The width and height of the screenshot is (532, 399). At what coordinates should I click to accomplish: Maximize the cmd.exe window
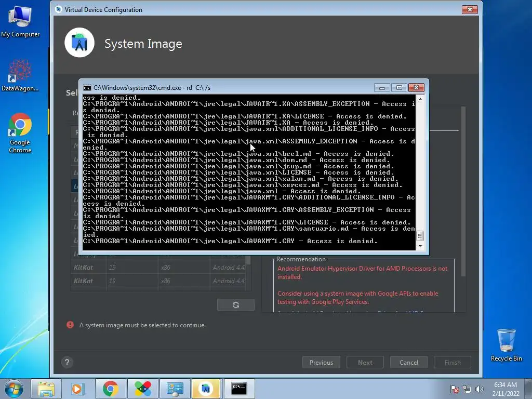(399, 88)
